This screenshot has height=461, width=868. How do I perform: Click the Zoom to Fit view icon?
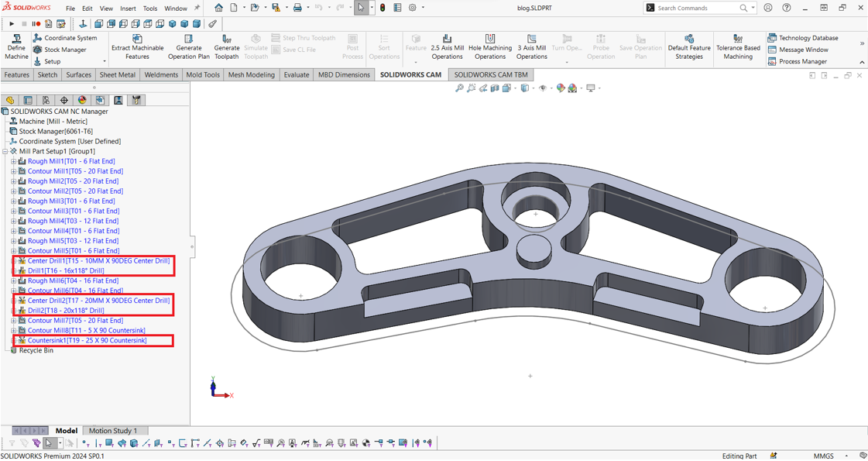459,88
